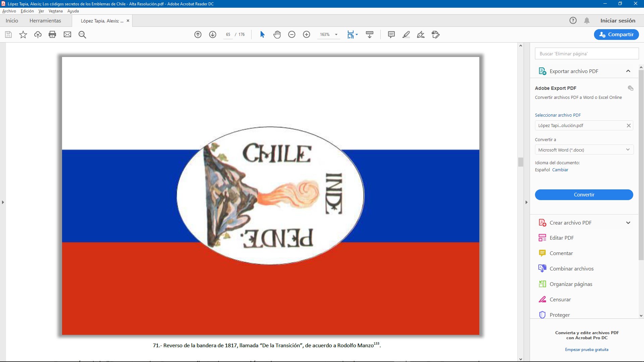Click Seleccionar archivo PDF link
The width and height of the screenshot is (644, 362).
557,115
